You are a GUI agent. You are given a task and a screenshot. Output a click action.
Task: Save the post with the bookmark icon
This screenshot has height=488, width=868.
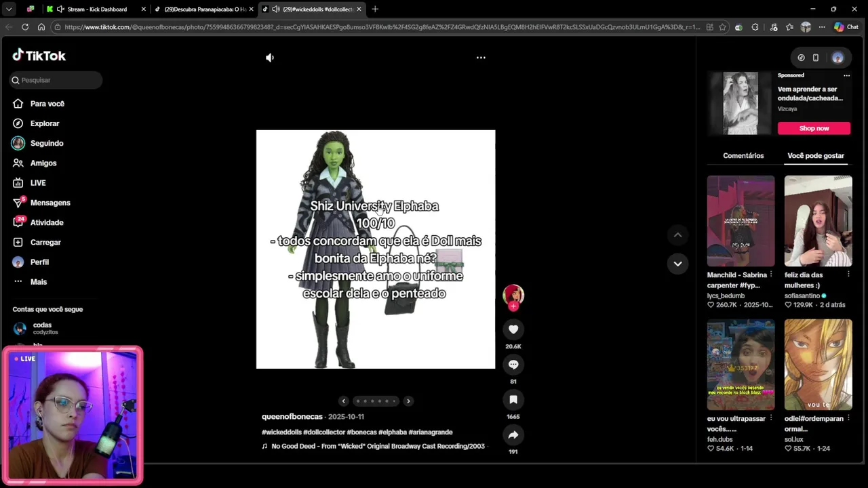click(513, 400)
